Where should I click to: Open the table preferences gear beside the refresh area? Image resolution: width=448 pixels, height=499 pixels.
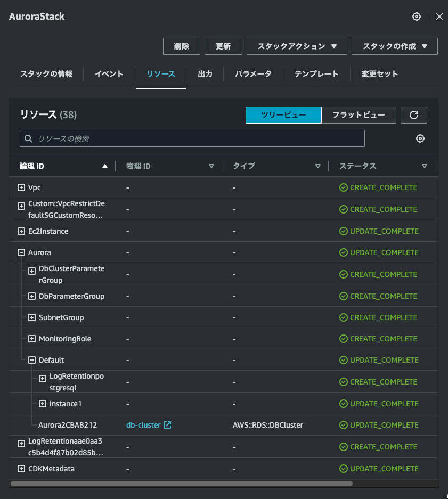coord(420,138)
